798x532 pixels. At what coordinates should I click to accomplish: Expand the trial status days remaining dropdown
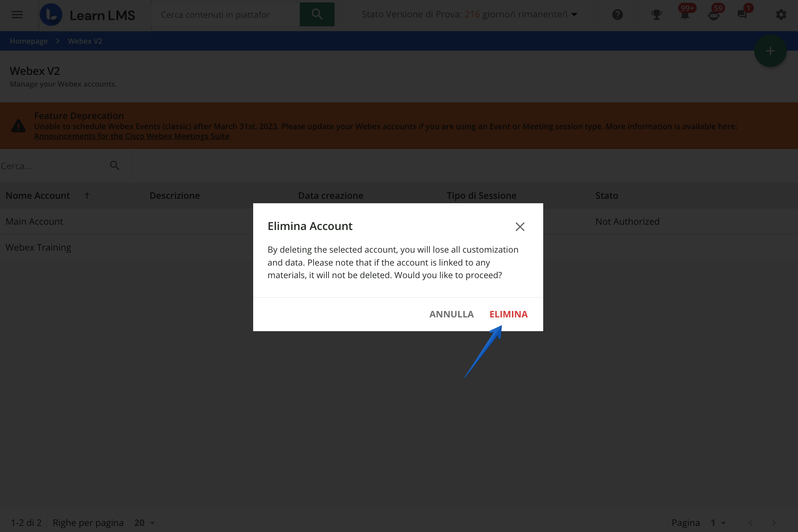pos(574,14)
